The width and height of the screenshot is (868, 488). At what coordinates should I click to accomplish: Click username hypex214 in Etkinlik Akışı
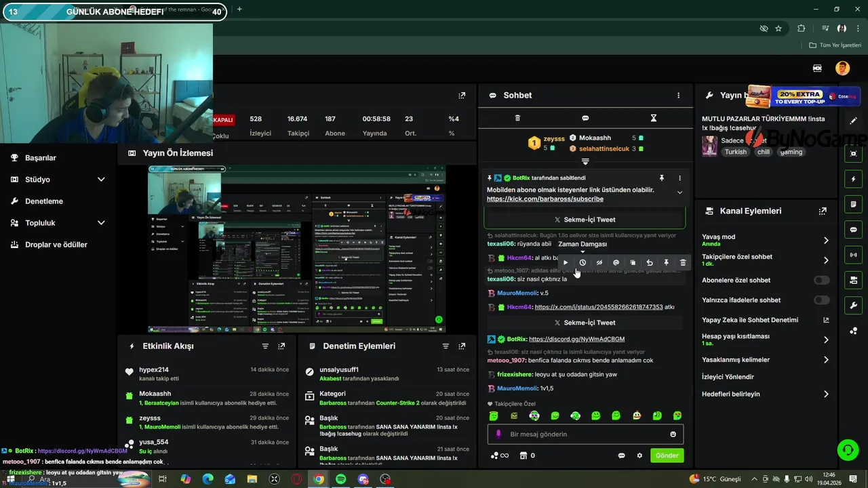tap(154, 370)
